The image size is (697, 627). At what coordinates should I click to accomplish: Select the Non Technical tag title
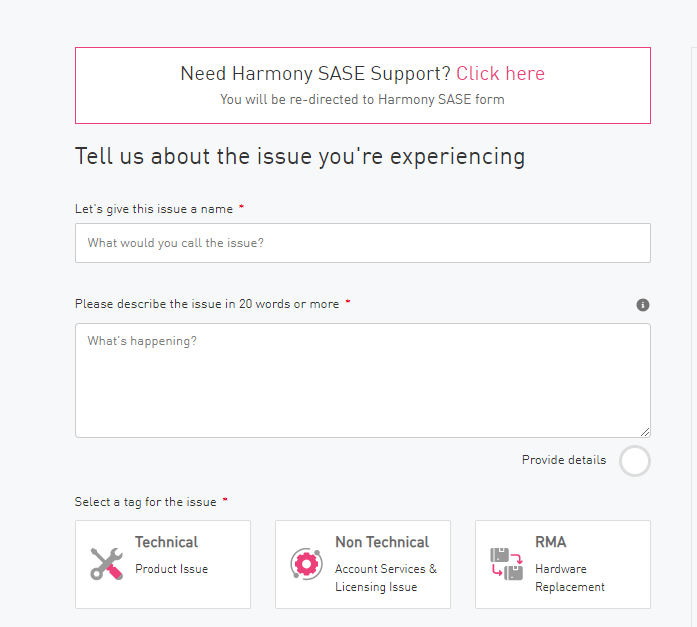click(x=382, y=542)
